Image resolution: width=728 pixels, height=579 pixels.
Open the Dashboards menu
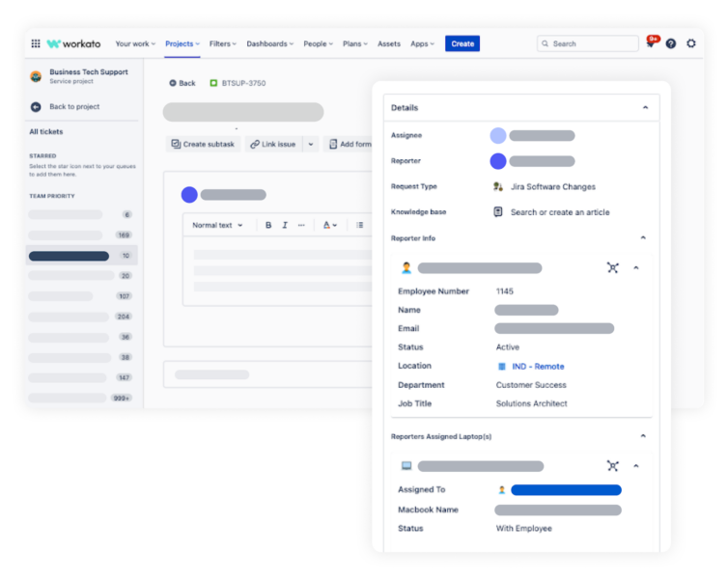[270, 43]
